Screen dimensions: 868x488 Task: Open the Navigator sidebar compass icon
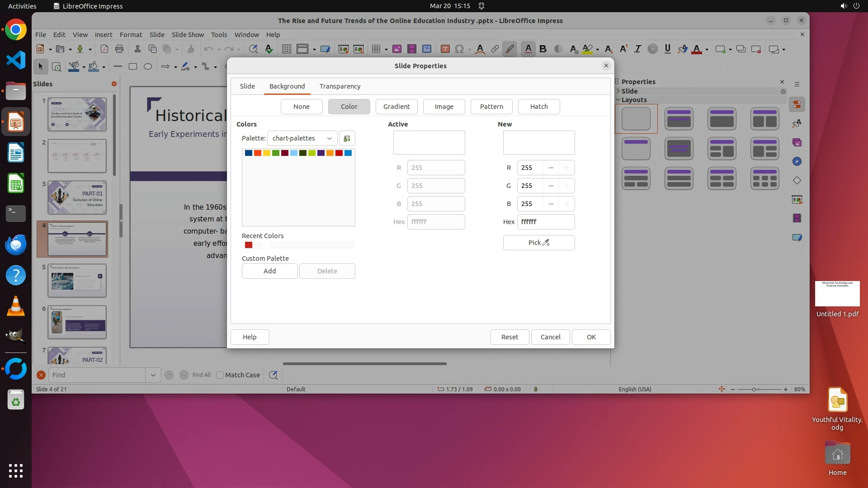(797, 162)
